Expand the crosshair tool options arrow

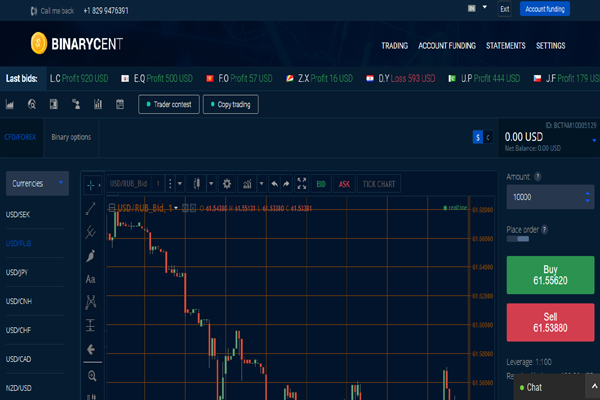point(99,185)
